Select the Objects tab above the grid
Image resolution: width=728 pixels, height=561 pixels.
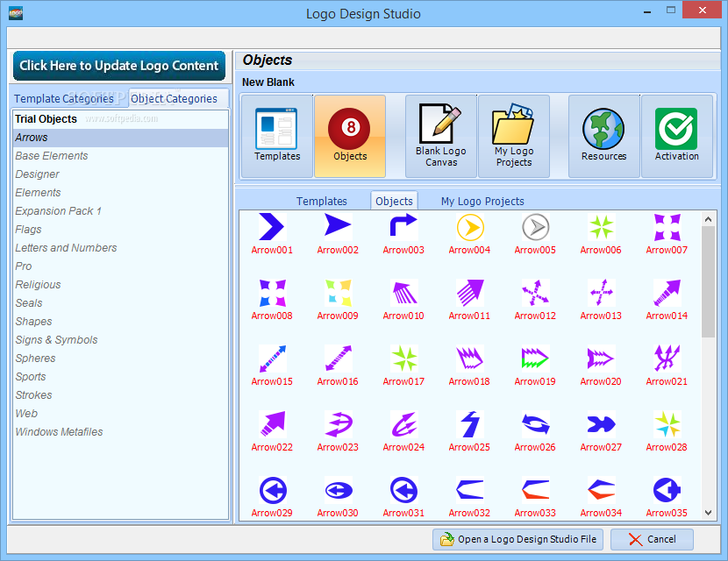394,201
